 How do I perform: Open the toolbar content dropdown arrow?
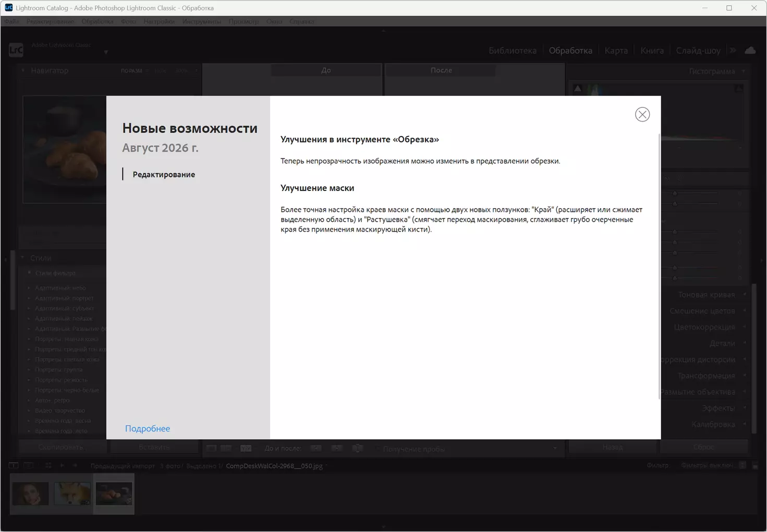pos(555,449)
